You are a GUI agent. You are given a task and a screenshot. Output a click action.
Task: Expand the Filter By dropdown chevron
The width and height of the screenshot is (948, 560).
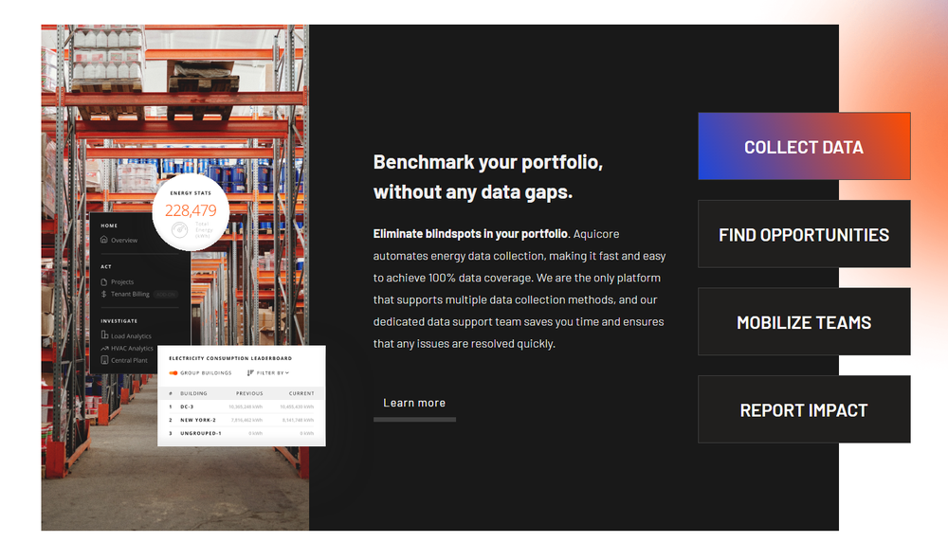coord(287,373)
